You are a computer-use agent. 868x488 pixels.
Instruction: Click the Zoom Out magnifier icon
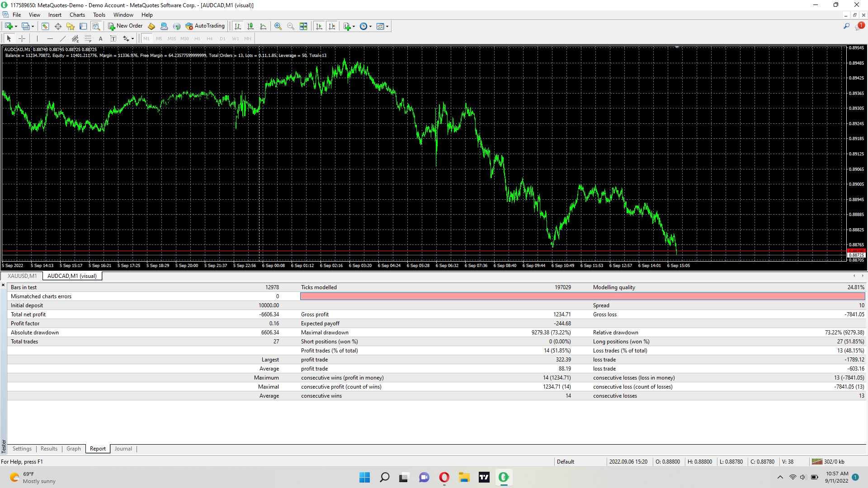click(291, 26)
